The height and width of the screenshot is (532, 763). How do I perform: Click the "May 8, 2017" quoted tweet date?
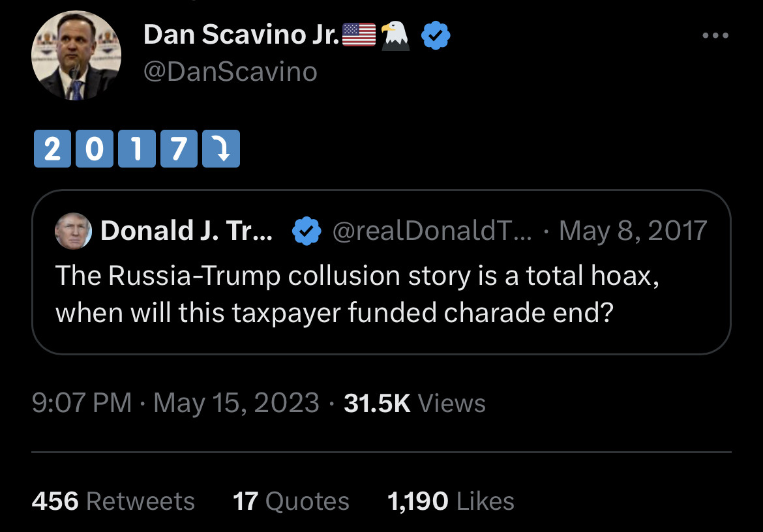tap(633, 231)
